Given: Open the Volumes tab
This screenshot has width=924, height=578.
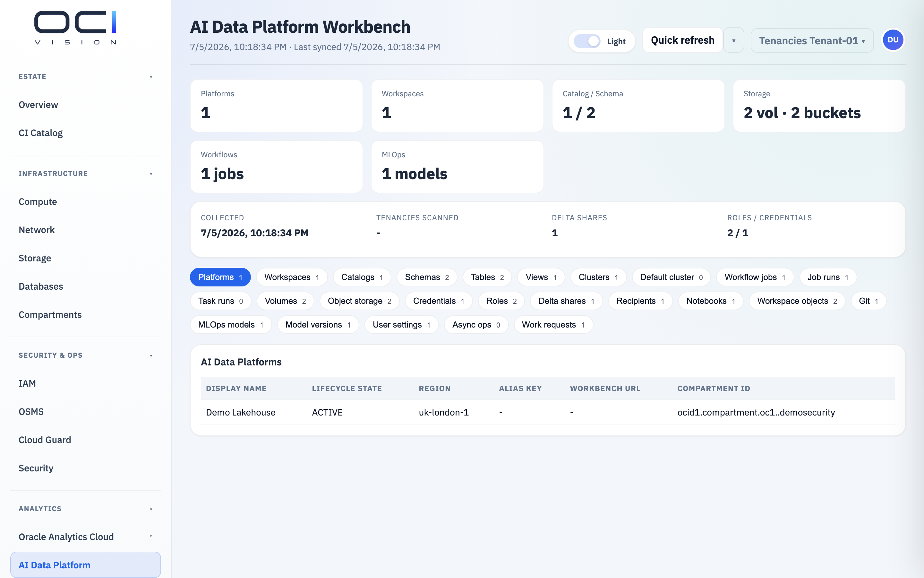Looking at the screenshot, I should 285,301.
